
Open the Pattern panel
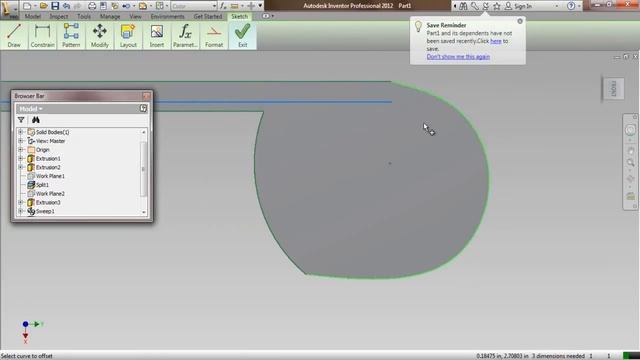(71, 36)
